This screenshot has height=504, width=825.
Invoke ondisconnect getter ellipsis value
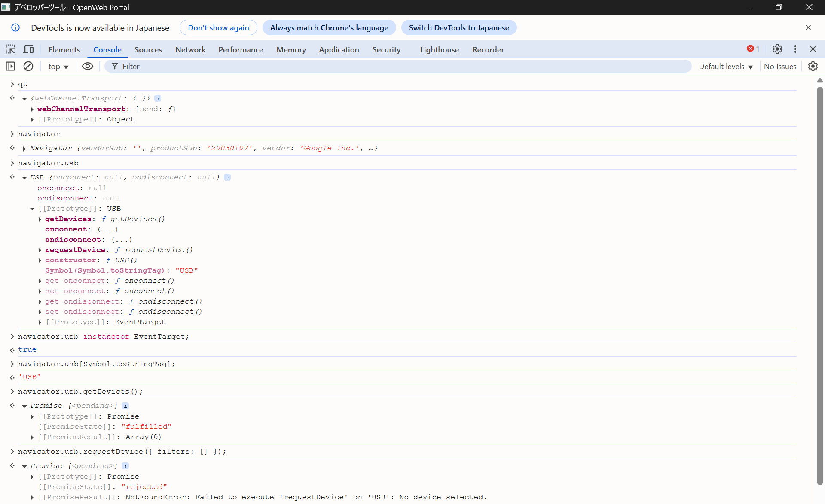(122, 240)
